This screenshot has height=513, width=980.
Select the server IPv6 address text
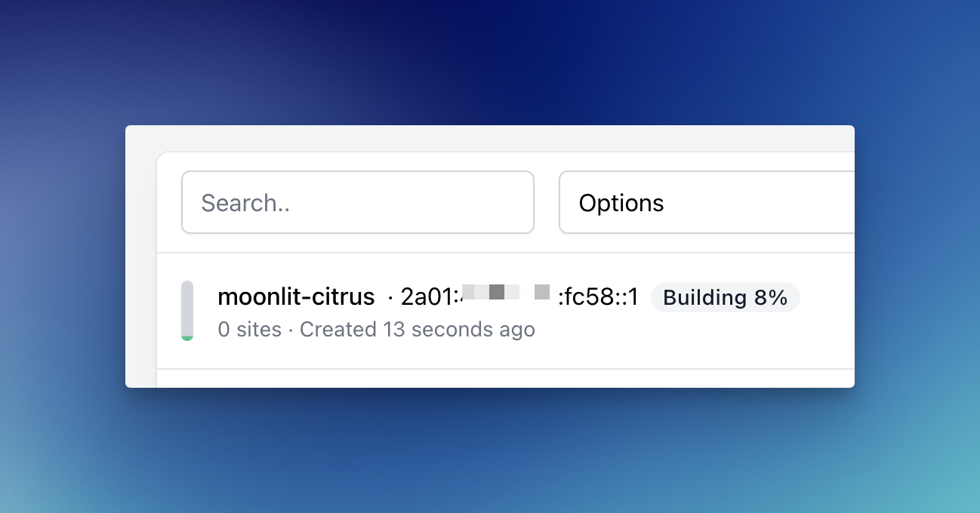(520, 297)
